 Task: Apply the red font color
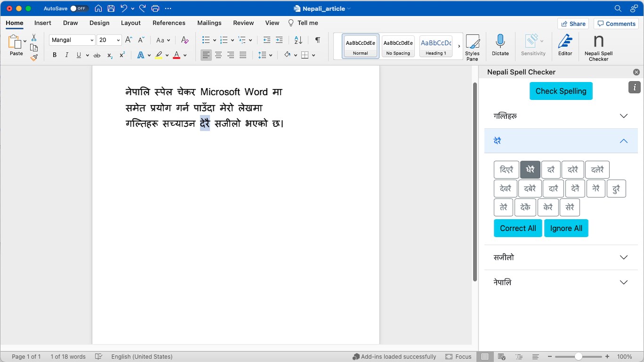click(x=177, y=55)
